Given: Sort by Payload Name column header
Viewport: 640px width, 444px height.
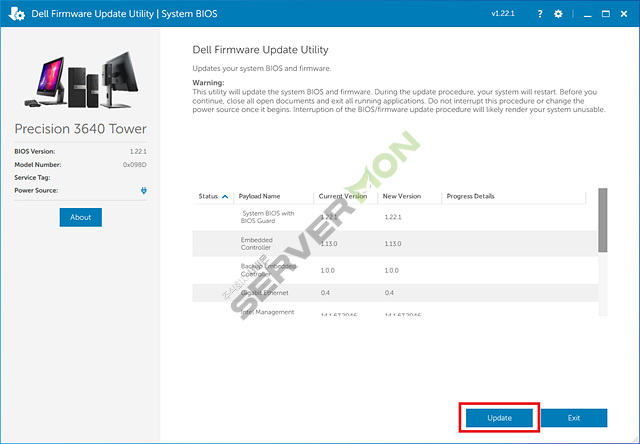Looking at the screenshot, I should [259, 196].
